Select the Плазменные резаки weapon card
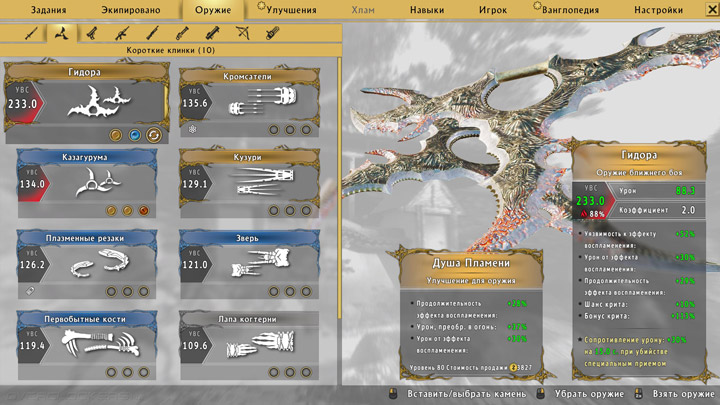Viewport: 720px width, 405px height. pos(87,264)
